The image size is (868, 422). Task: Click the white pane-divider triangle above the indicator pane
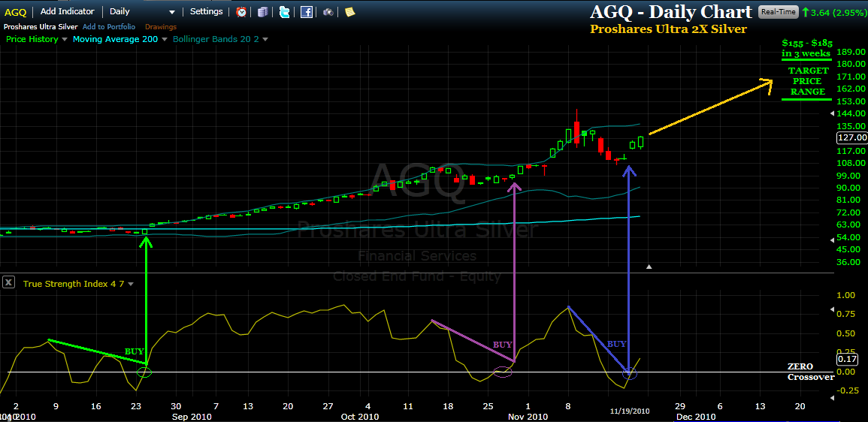[649, 267]
